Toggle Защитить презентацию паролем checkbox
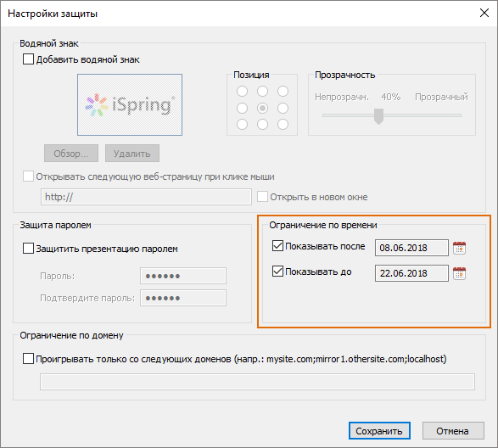498x448 pixels. pyautogui.click(x=28, y=248)
